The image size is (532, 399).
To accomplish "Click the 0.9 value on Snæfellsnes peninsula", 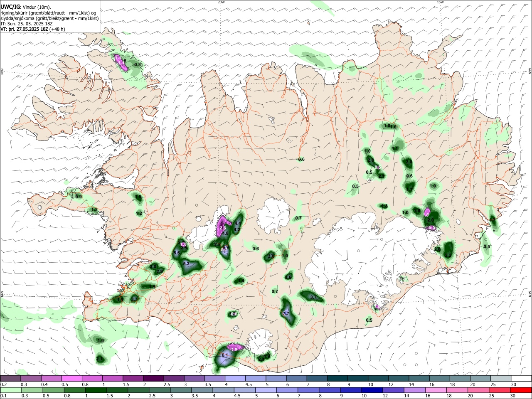I will (x=79, y=197).
